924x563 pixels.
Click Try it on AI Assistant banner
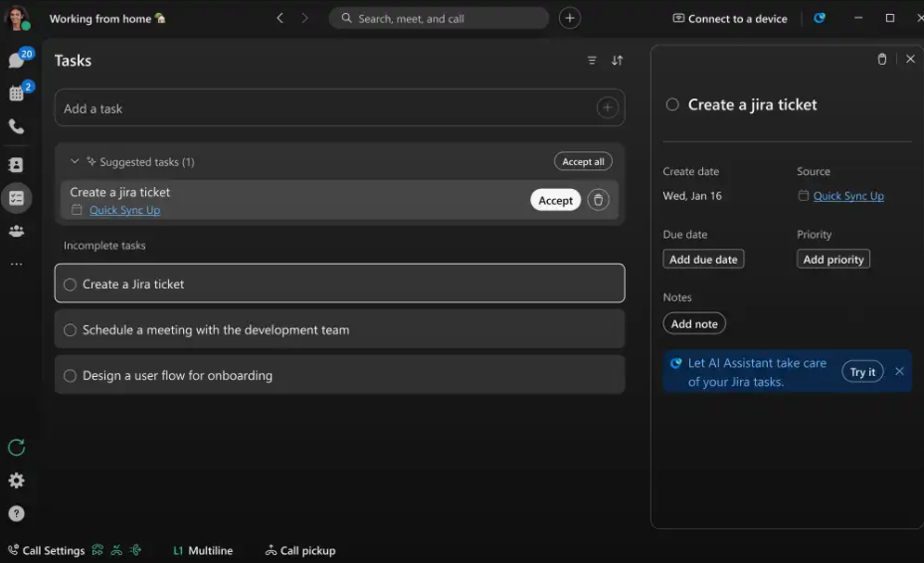(x=862, y=372)
